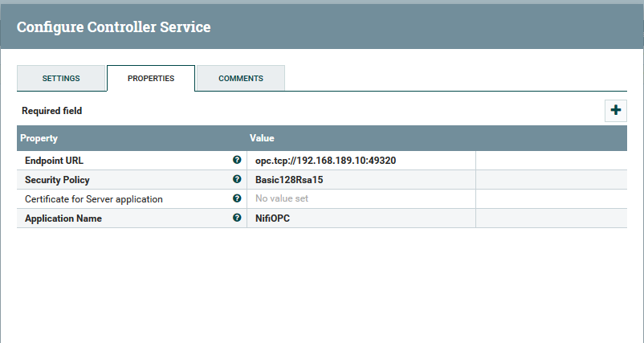This screenshot has height=343, width=644.
Task: Select the Properties tab
Action: 151,79
